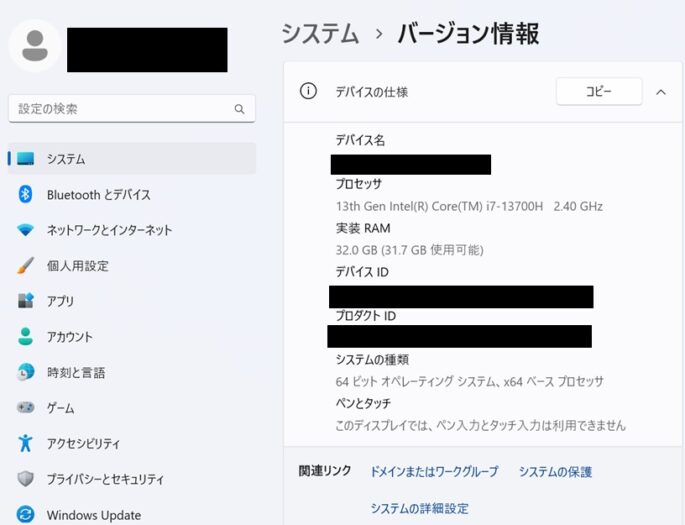Image resolution: width=685 pixels, height=525 pixels.
Task: Open システムの保護 link
Action: coord(555,472)
